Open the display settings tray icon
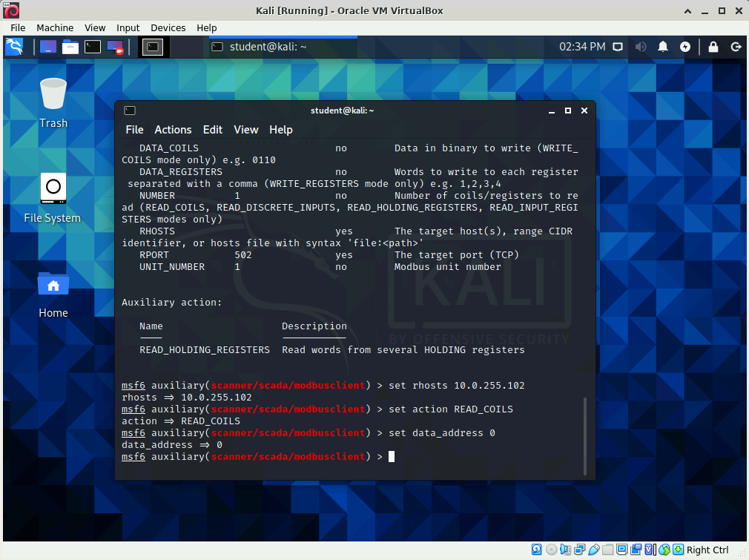This screenshot has width=749, height=560. (x=618, y=47)
